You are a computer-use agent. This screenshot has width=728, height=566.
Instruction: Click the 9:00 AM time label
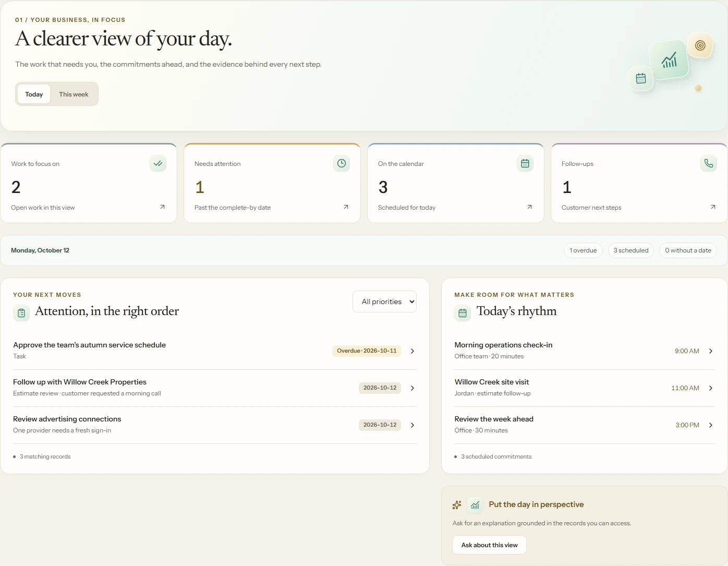tap(687, 351)
